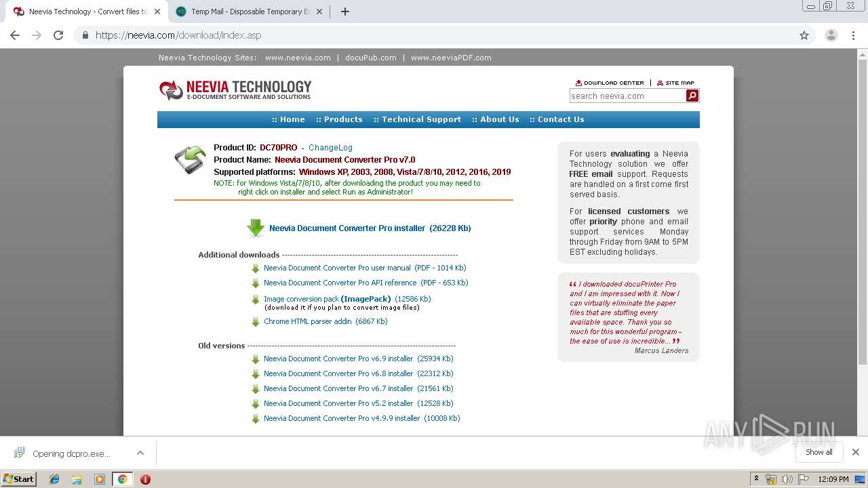The image size is (868, 488).
Task: Click the volume icon in system tray
Action: pos(787,479)
